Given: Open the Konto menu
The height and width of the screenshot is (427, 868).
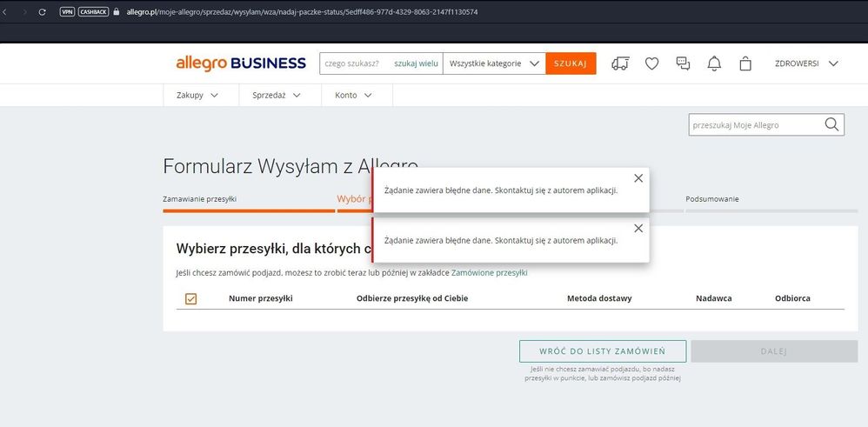Looking at the screenshot, I should pyautogui.click(x=353, y=96).
